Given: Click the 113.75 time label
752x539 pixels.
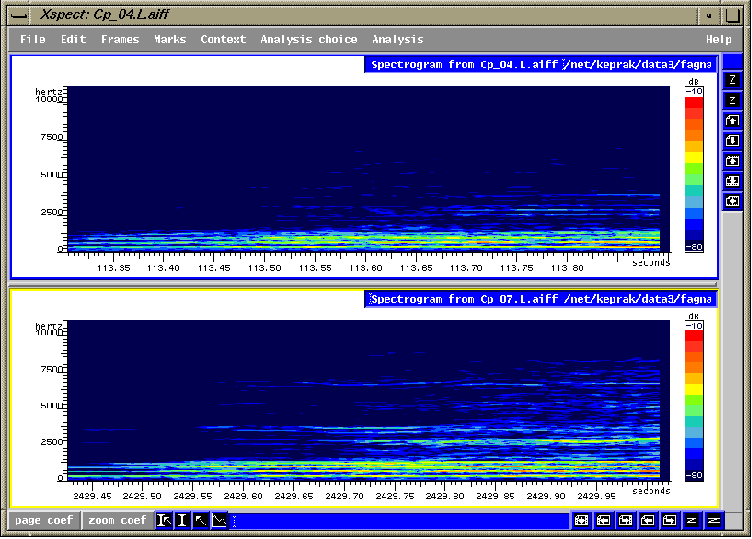Looking at the screenshot, I should (x=517, y=268).
